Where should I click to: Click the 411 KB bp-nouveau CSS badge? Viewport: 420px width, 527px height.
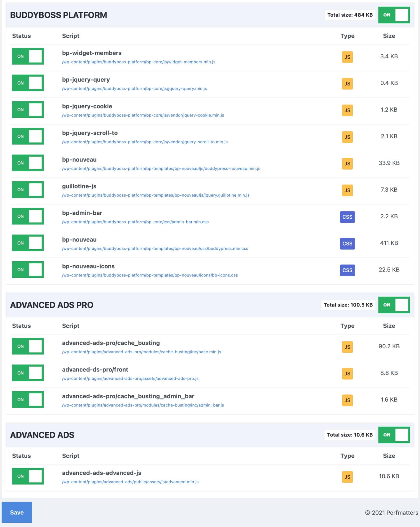tap(347, 243)
